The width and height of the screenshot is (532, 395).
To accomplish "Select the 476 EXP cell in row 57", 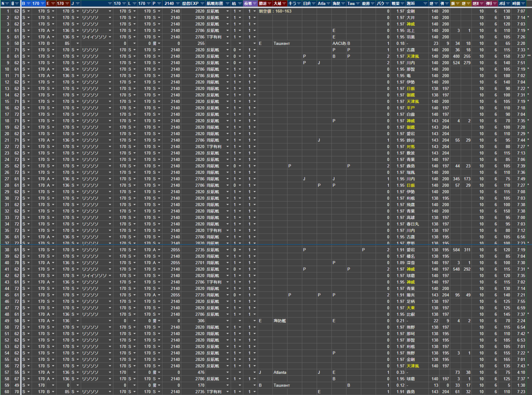I will pyautogui.click(x=193, y=372).
